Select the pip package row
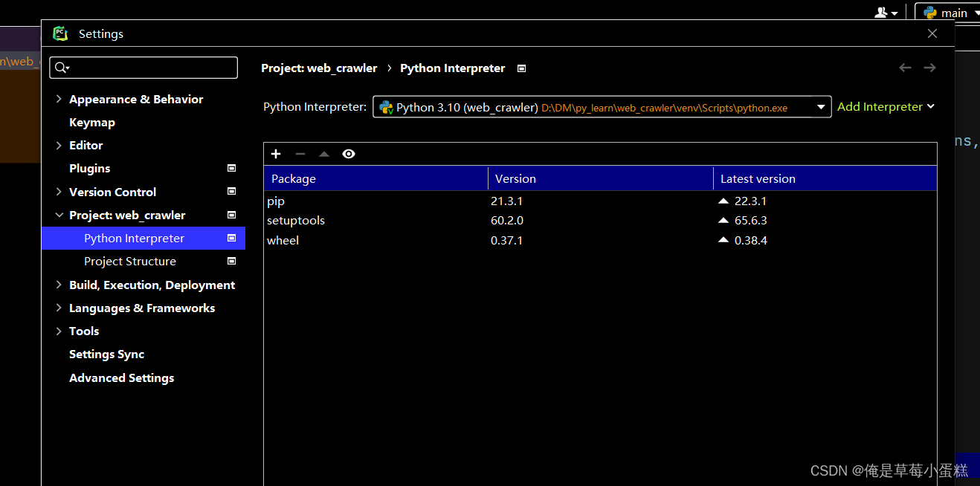980x486 pixels. point(600,201)
